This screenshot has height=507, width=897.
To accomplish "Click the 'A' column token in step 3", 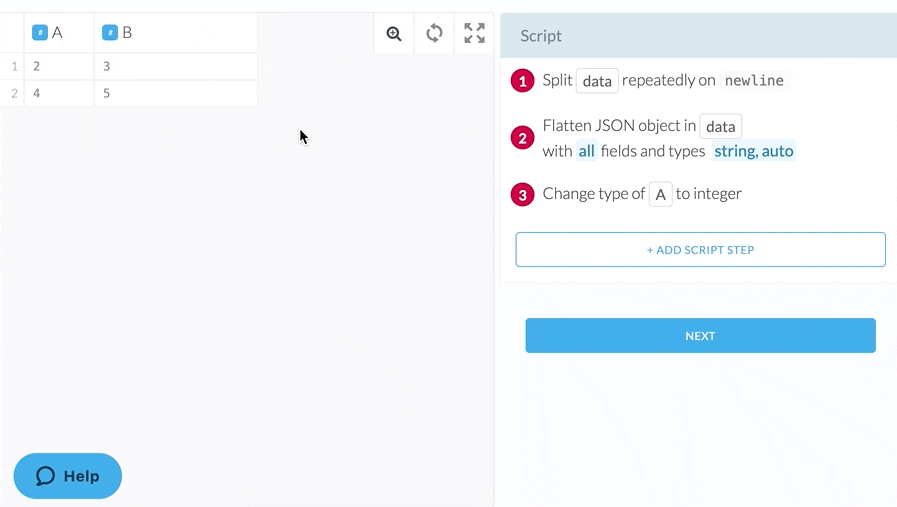I will click(x=660, y=194).
